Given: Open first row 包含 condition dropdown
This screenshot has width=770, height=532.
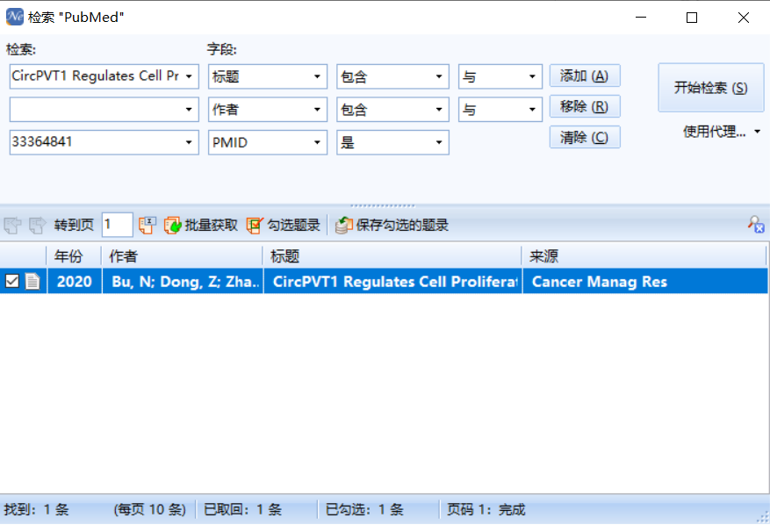Looking at the screenshot, I should click(x=439, y=76).
